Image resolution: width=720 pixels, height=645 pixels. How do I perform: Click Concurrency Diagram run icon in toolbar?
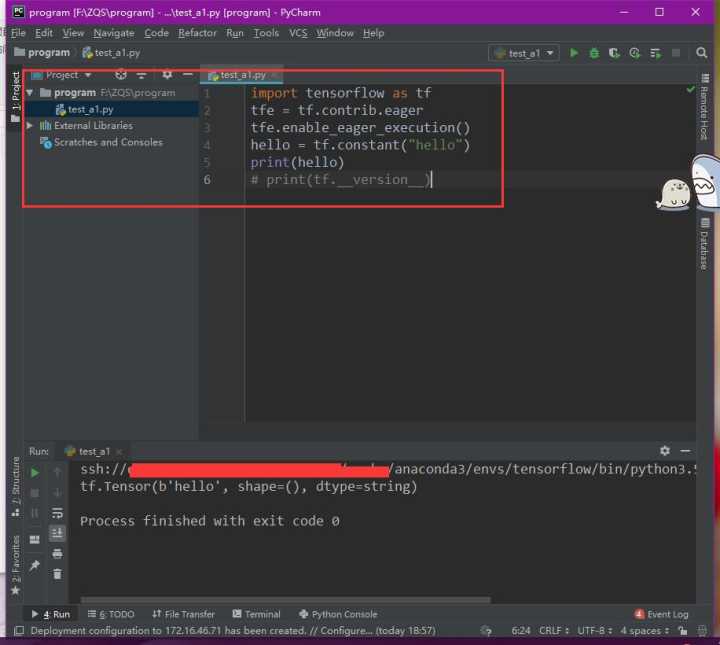[x=656, y=53]
